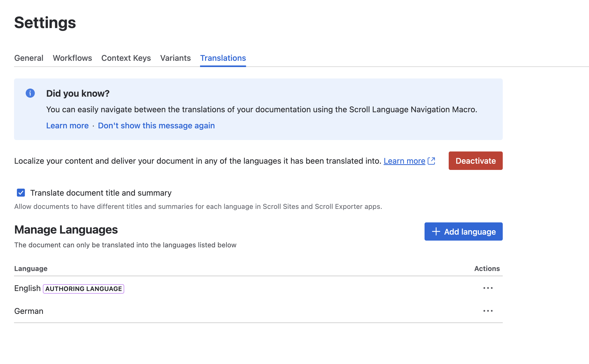Open the actions menu for German
Viewport: 589px width, 364px height.
(x=488, y=311)
